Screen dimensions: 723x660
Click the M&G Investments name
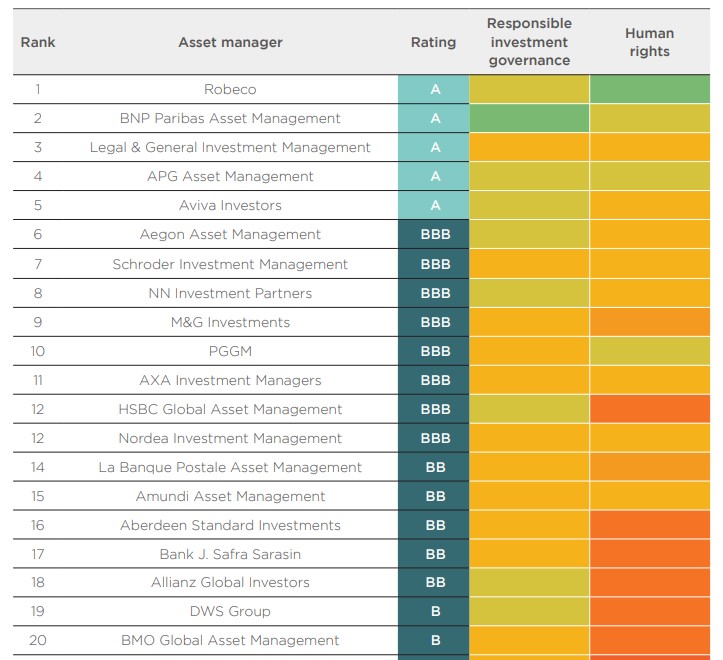pos(230,322)
